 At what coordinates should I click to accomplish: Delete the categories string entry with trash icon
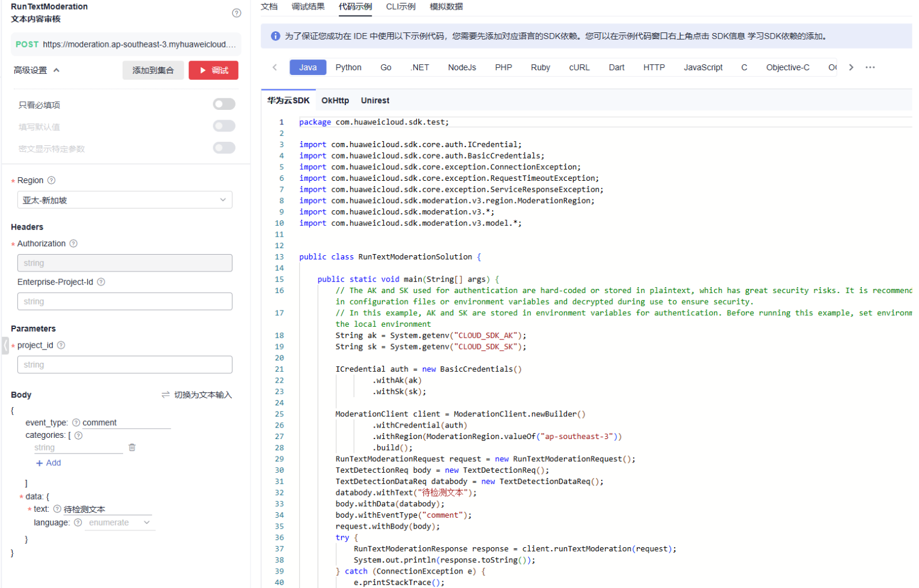click(132, 447)
